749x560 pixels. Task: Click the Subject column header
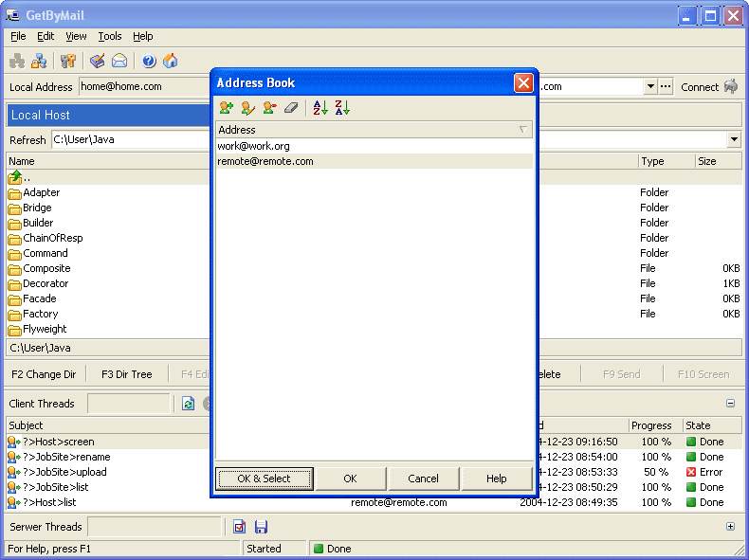[x=108, y=425]
